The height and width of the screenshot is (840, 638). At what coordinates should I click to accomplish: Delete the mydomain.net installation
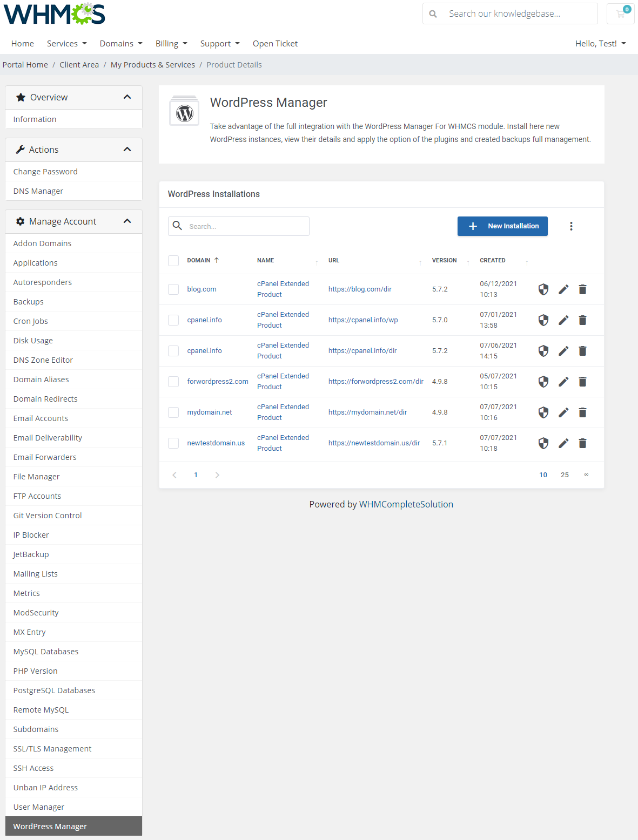(582, 412)
